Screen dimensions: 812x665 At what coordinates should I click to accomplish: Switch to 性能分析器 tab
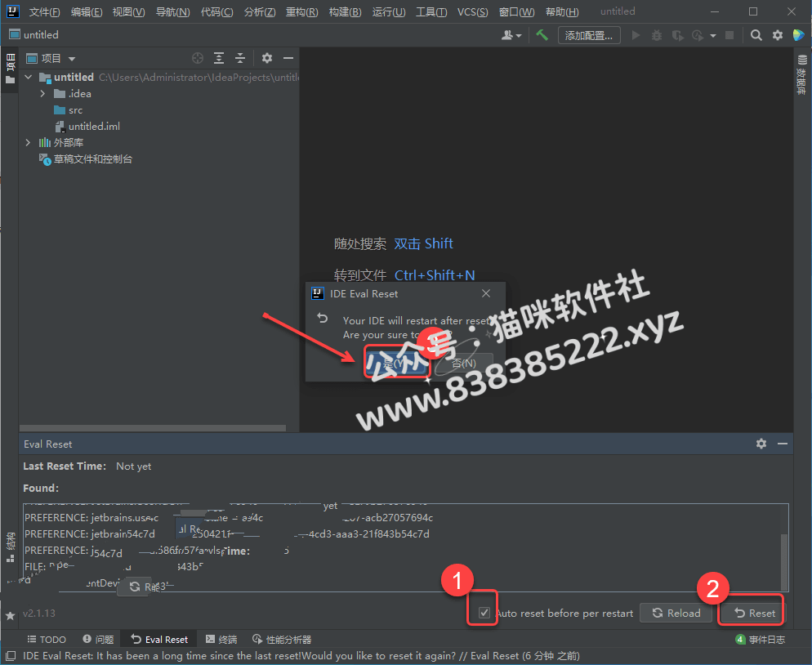[x=282, y=639]
